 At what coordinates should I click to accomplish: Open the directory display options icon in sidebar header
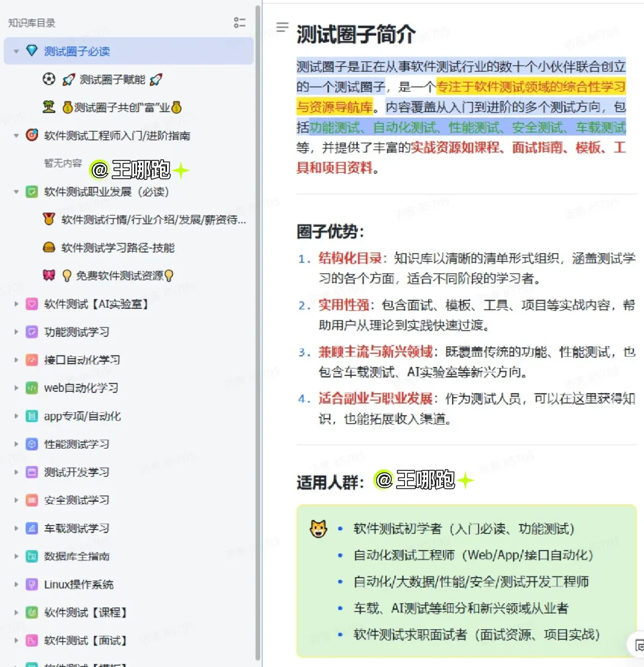point(240,23)
